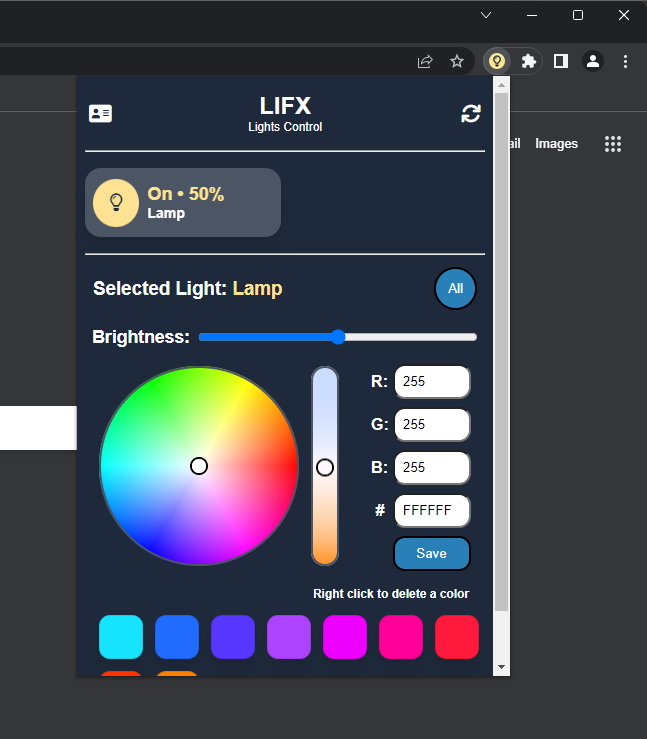Pick the cyan saved color swatch
The image size is (647, 739).
pyautogui.click(x=121, y=637)
